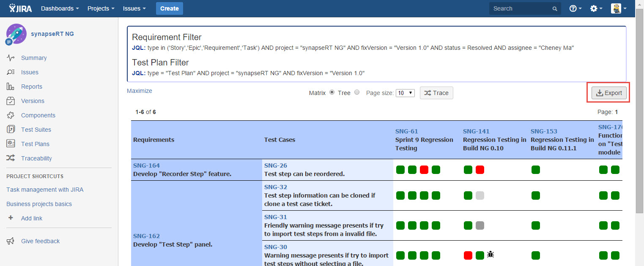Open test case SNG-32
The image size is (644, 266).
(x=276, y=187)
